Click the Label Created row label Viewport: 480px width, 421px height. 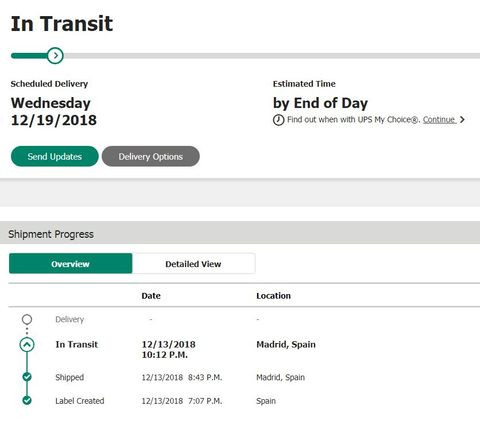[80, 401]
